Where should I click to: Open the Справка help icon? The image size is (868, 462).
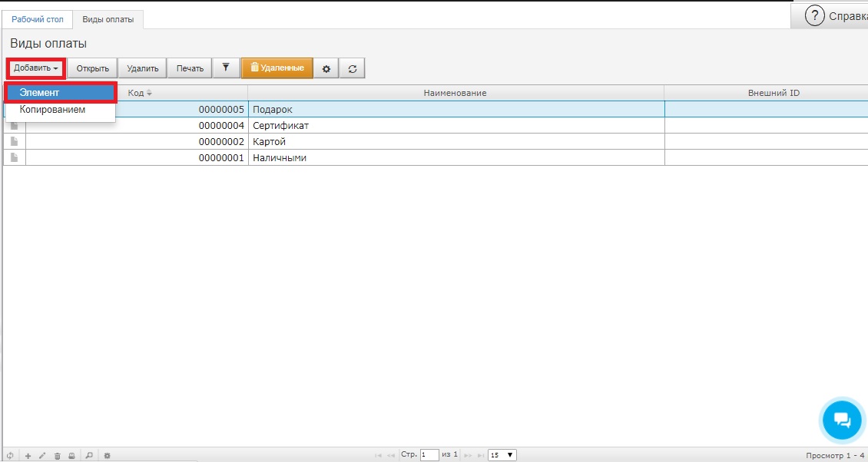(813, 15)
